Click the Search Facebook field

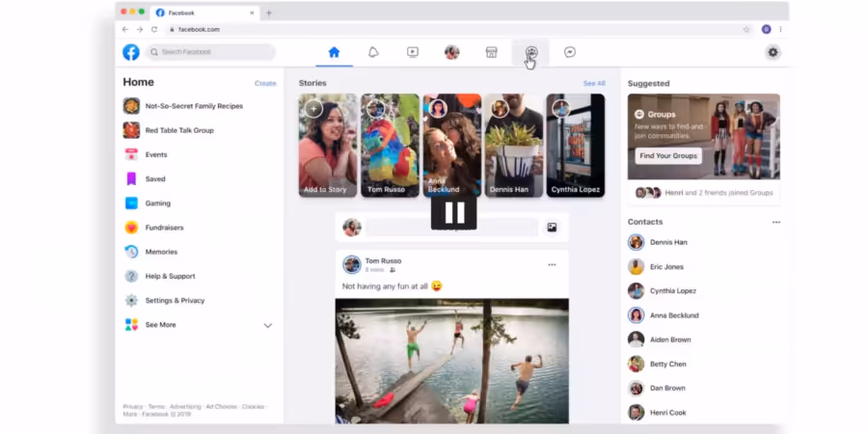pos(210,52)
